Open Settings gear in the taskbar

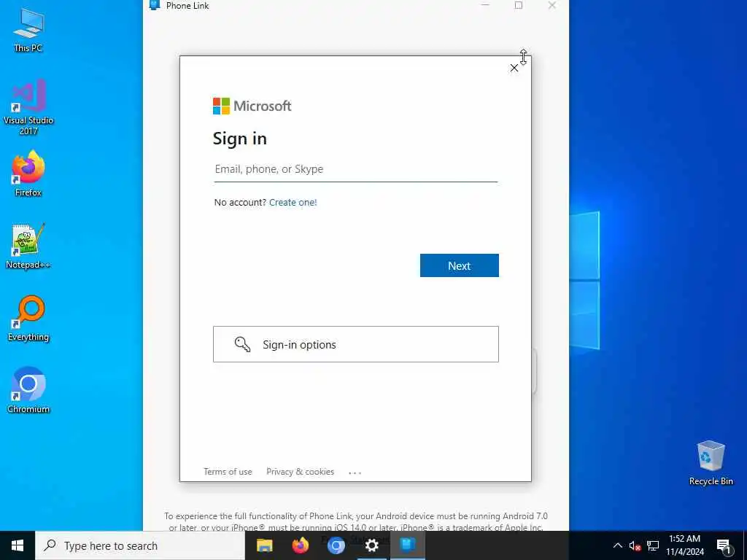(x=371, y=545)
